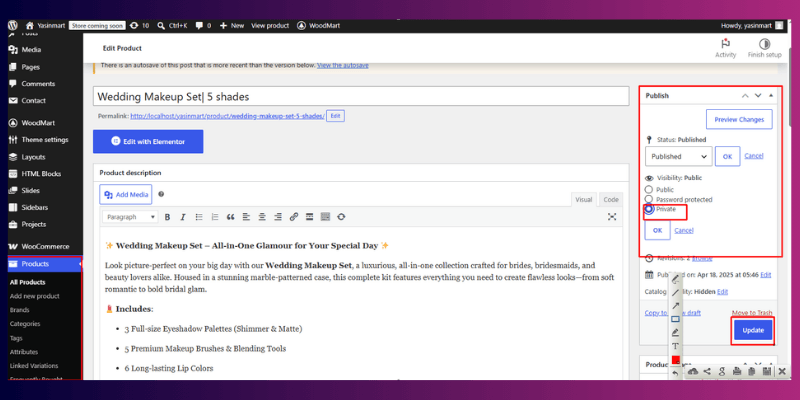Save the Lightshot screenshot to disk
Image resolution: width=800 pixels, height=400 pixels.
[x=766, y=372]
